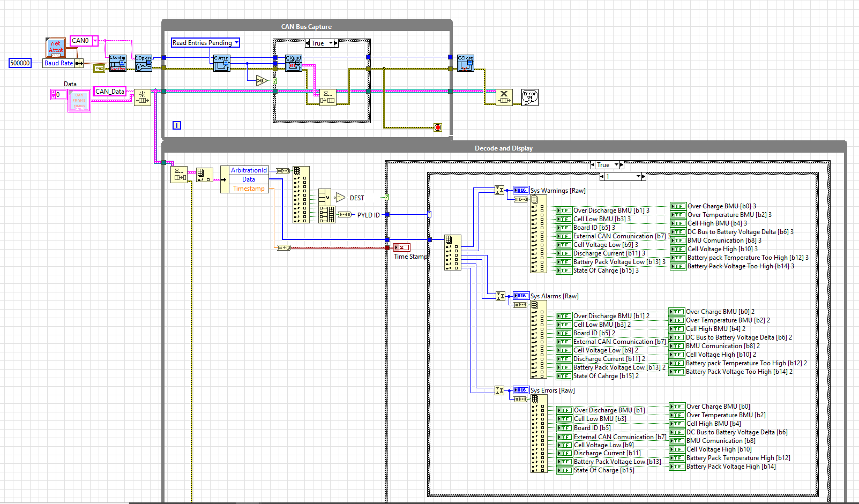Click the BMU Comunication [b8] 3 boolean

point(678,240)
